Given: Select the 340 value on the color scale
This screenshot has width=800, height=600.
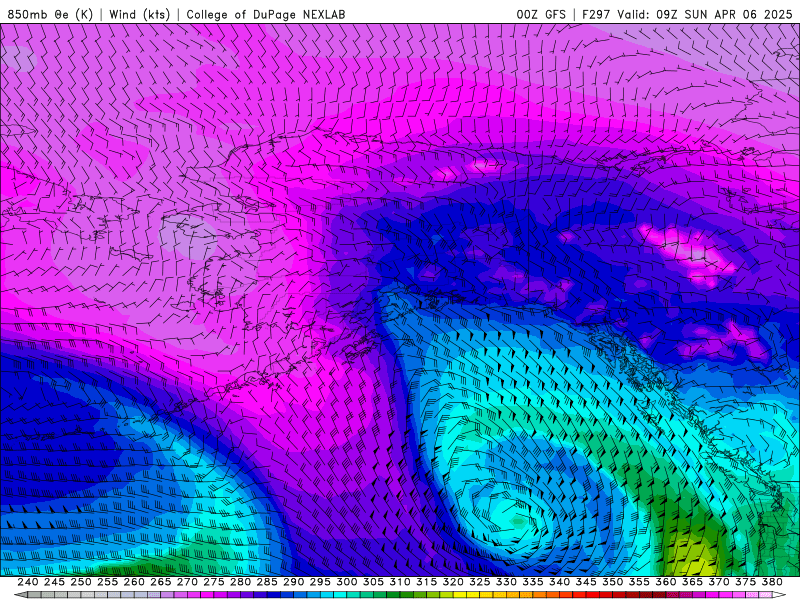Looking at the screenshot, I should [x=559, y=582].
